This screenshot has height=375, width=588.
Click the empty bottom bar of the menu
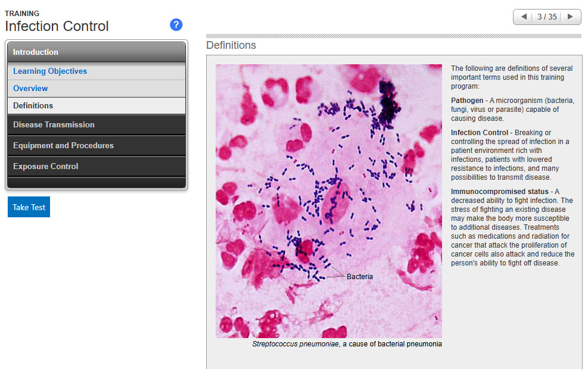[x=97, y=183]
